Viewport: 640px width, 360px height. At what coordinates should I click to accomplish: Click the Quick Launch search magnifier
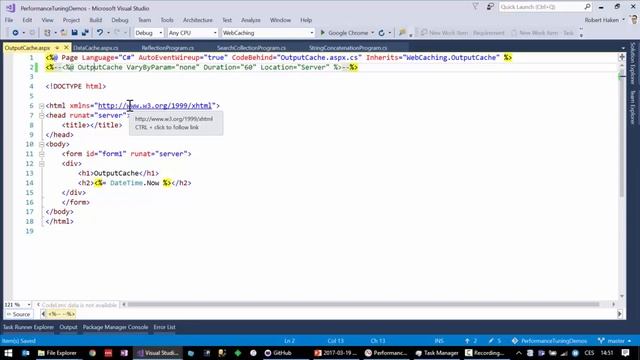pos(587,7)
